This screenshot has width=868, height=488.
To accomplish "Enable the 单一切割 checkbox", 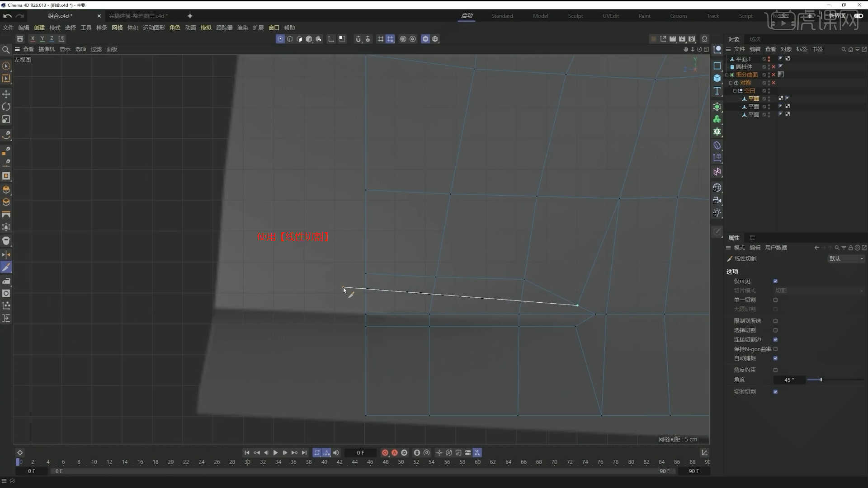I will click(x=775, y=300).
